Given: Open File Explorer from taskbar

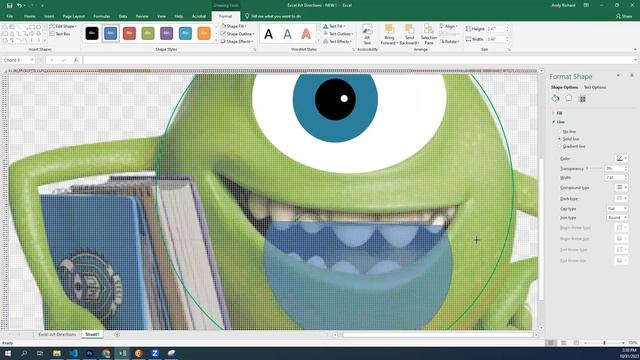Looking at the screenshot, I should tap(57, 353).
